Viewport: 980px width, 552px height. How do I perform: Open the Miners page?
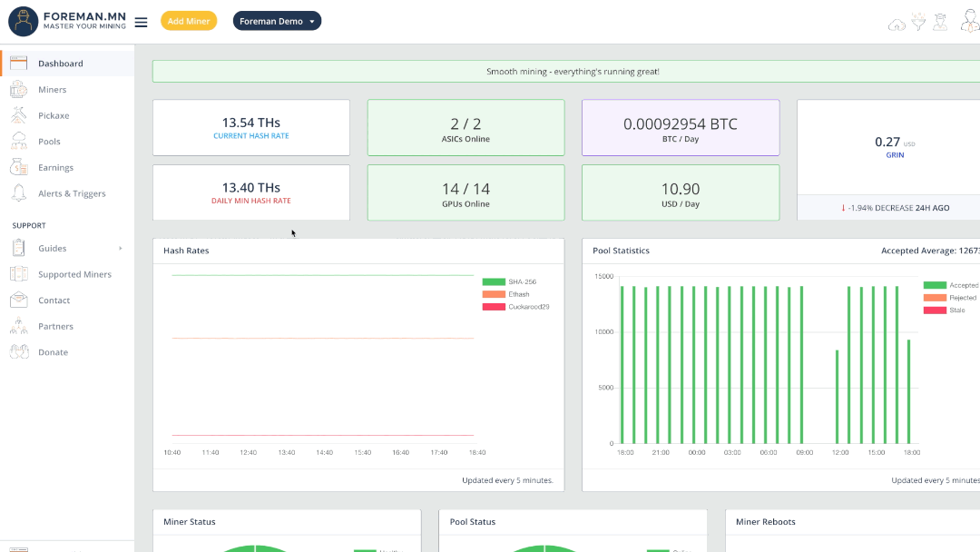click(x=52, y=89)
